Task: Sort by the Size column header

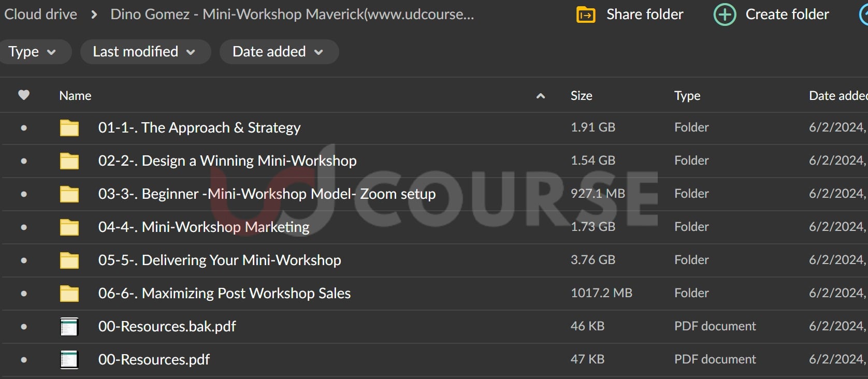Action: pyautogui.click(x=581, y=96)
